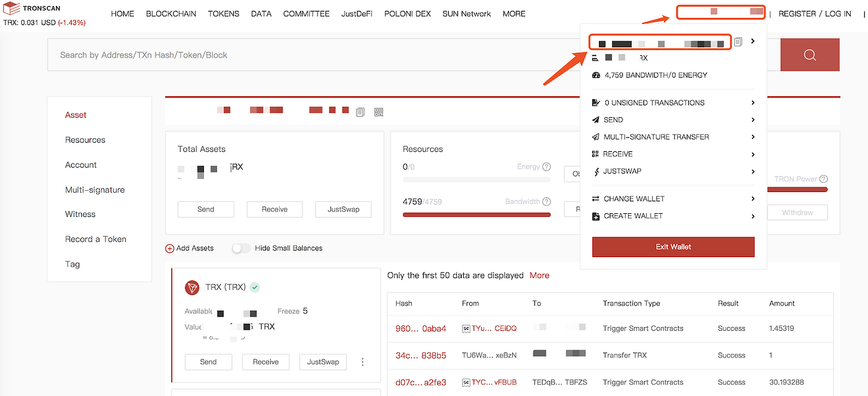Expand Multi-Signature Transfer chevron
The image size is (868, 396).
point(753,137)
